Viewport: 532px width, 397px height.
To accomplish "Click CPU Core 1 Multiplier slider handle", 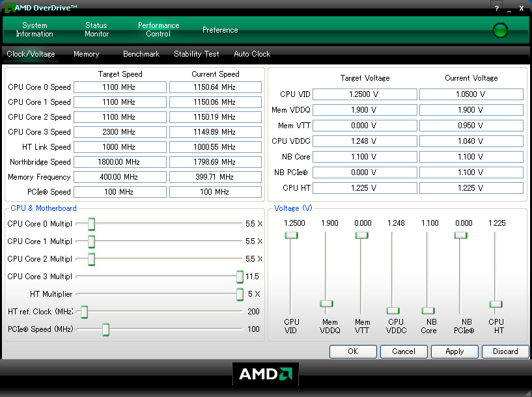I will click(91, 241).
